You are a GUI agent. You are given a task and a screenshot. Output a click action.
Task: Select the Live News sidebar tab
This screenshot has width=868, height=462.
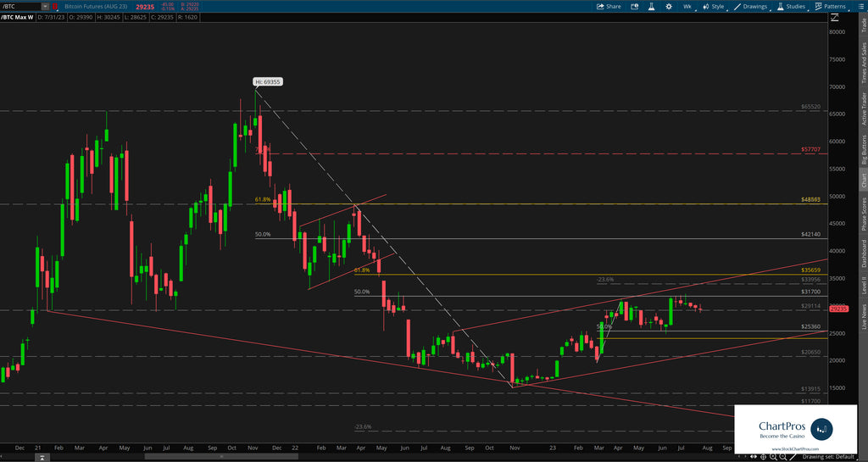[862, 314]
